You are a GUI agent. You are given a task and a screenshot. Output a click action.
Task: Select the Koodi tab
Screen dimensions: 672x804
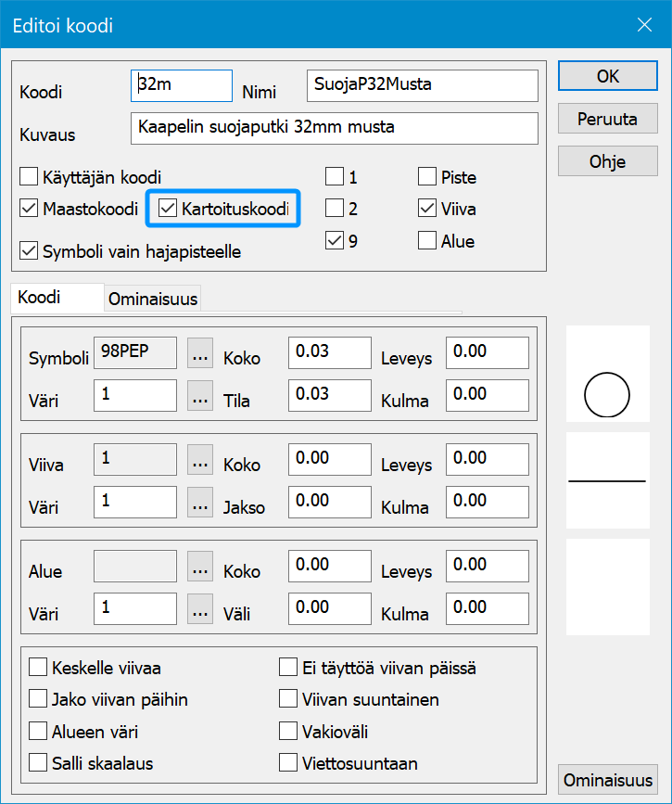57,299
